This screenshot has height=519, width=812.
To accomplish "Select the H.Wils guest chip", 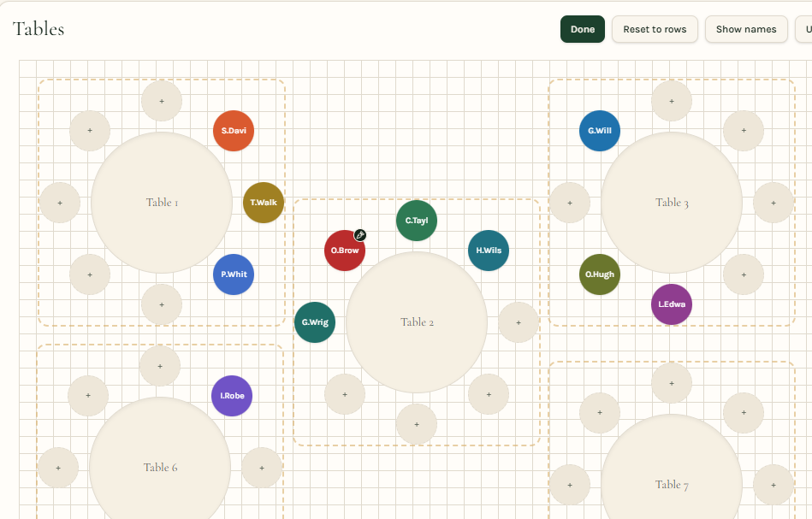I will (x=489, y=251).
